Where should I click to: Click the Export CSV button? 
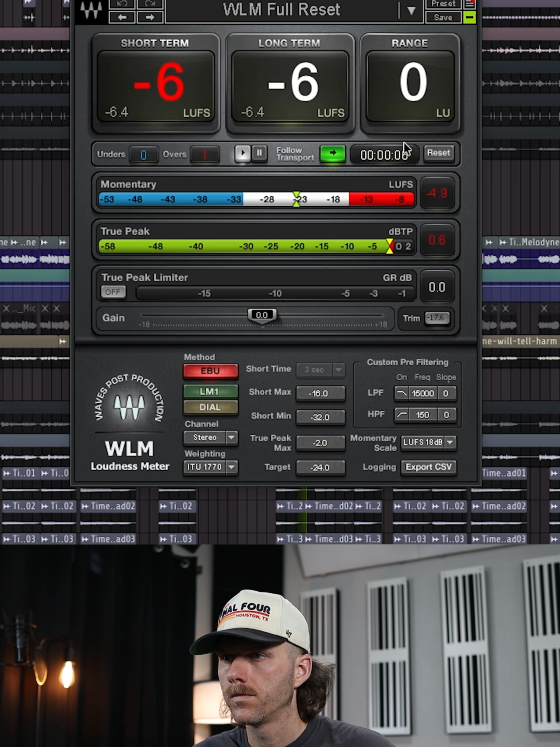[429, 467]
